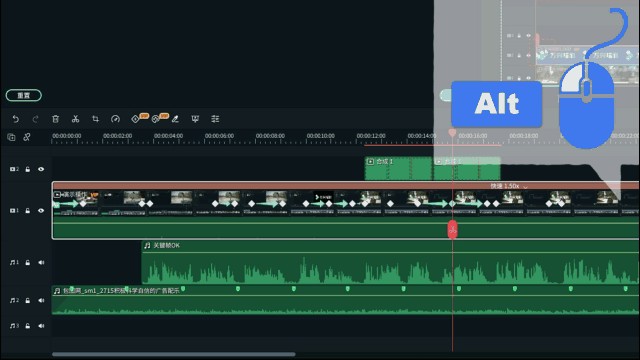The height and width of the screenshot is (360, 640).
Task: Open the sliders adjust icon in toolbar
Action: pos(215,119)
